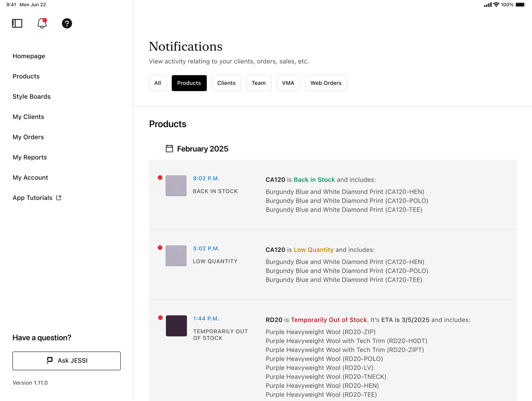Switch to the Team filter
This screenshot has width=532, height=401.
pyautogui.click(x=259, y=83)
